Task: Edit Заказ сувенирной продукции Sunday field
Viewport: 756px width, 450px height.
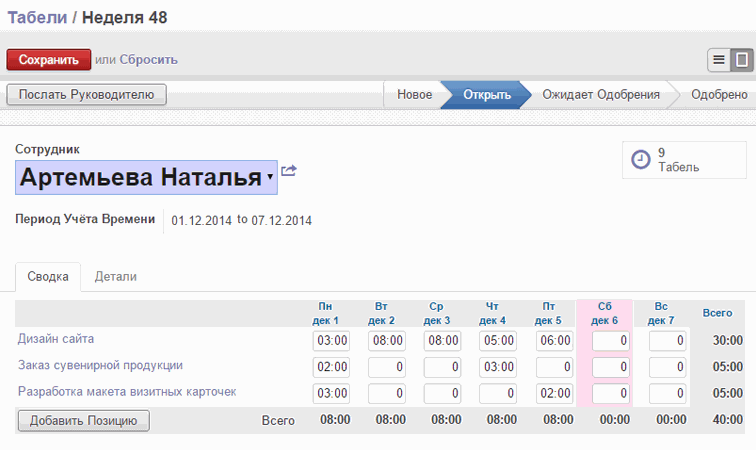Action: tap(667, 367)
